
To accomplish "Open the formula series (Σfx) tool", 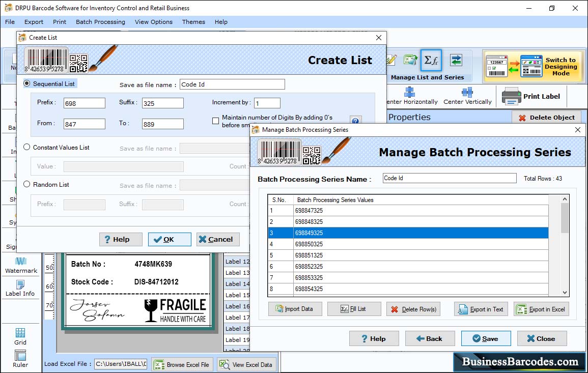I will (x=431, y=60).
